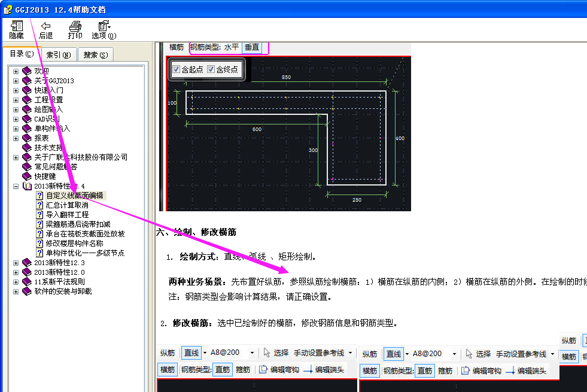Open the 直线 dropdown arrow in left toolbar
587x392 pixels.
click(x=205, y=353)
